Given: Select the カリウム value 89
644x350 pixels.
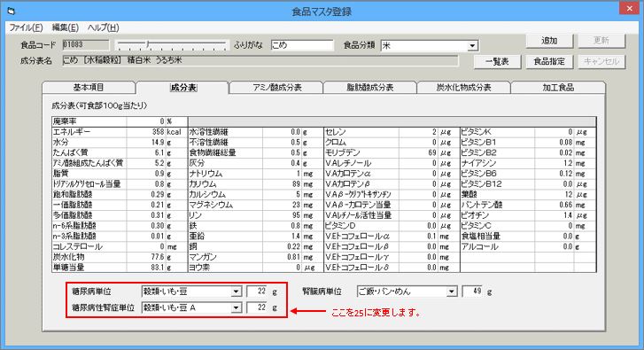Looking at the screenshot, I should tap(282, 184).
